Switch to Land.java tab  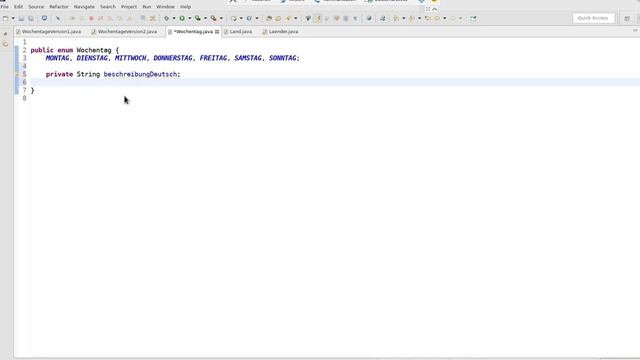point(238,31)
